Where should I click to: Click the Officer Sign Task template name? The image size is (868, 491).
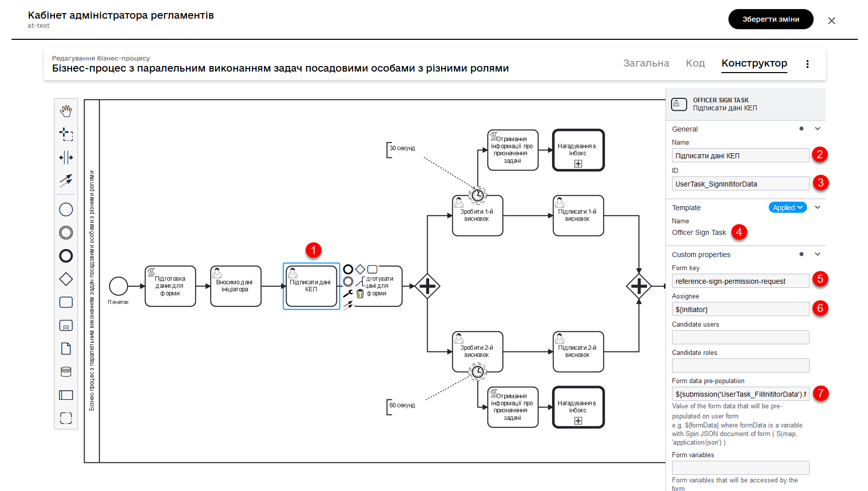tap(699, 232)
